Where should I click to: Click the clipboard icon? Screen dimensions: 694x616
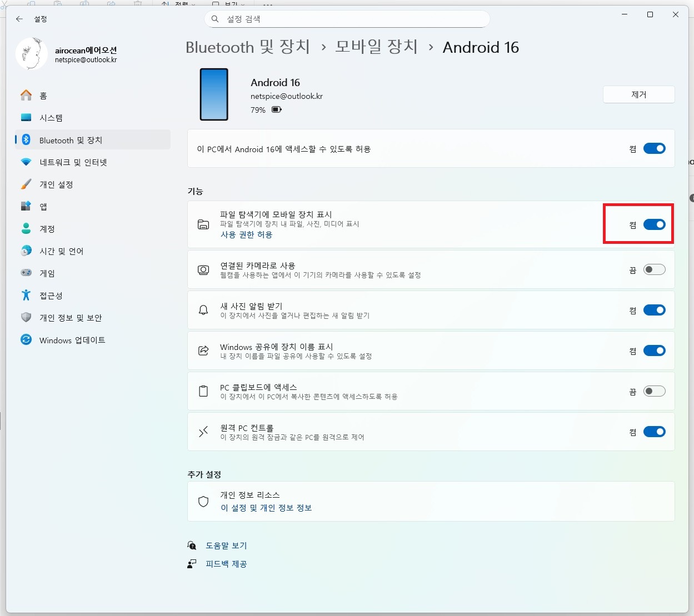click(x=203, y=391)
